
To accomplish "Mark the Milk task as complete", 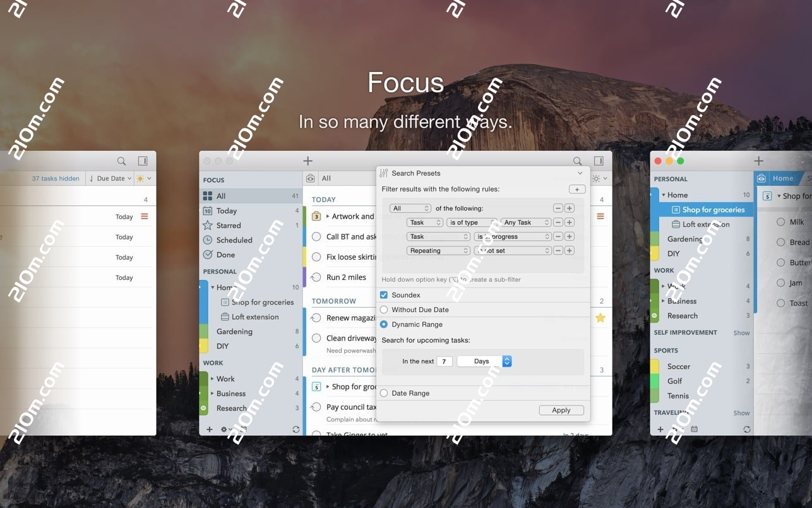I will pos(780,222).
